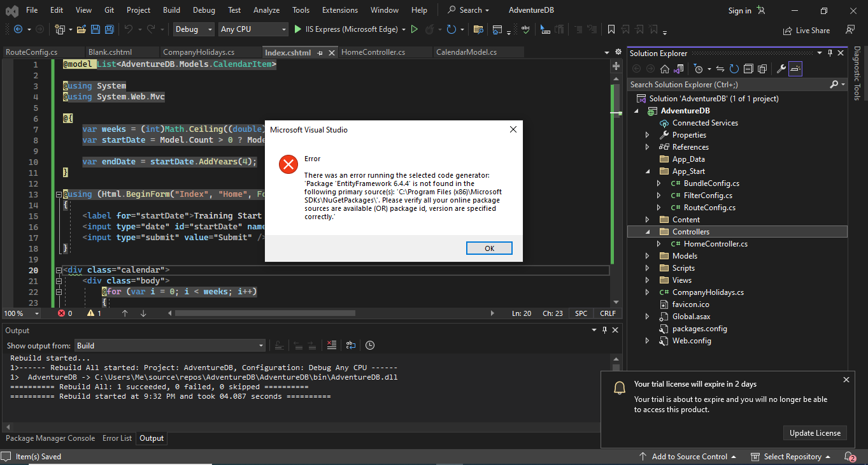This screenshot has width=868, height=465.
Task: Click the Update License button
Action: point(815,433)
